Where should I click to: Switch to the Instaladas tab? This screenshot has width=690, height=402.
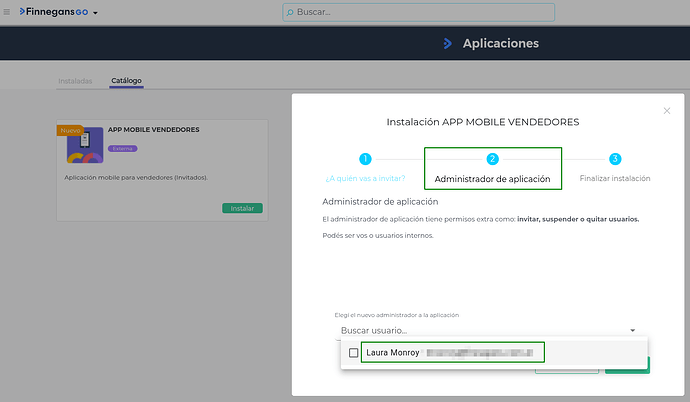[x=75, y=81]
